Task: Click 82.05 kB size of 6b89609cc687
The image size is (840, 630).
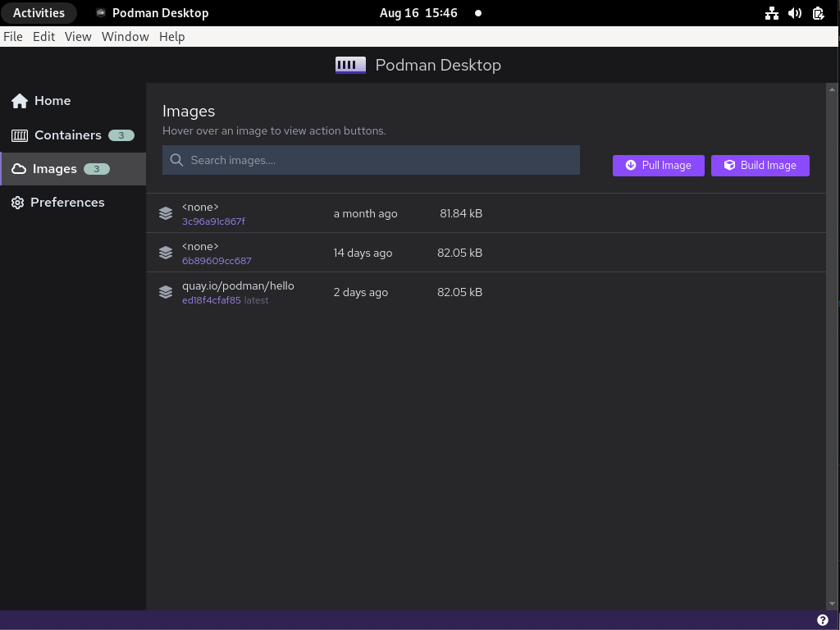Action: (459, 253)
